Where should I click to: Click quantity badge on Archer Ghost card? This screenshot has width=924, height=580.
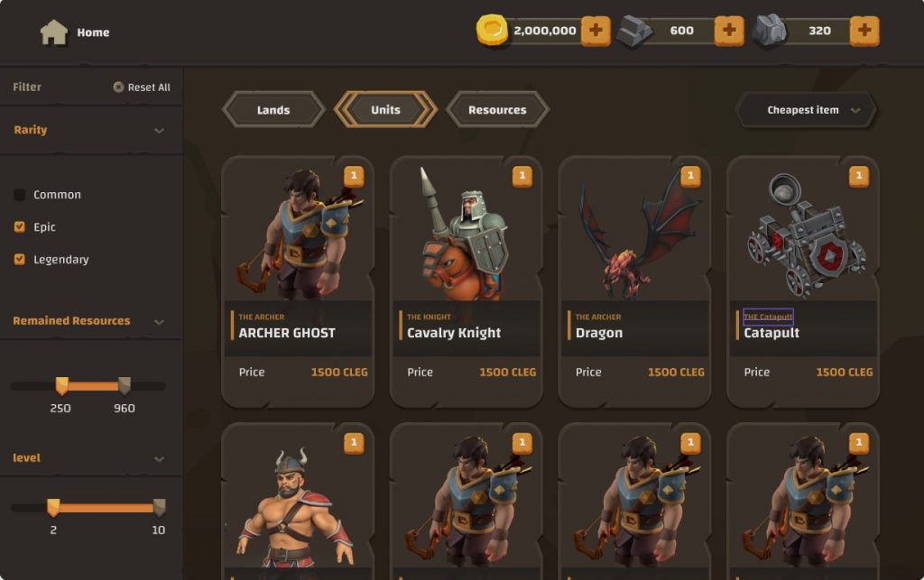354,176
